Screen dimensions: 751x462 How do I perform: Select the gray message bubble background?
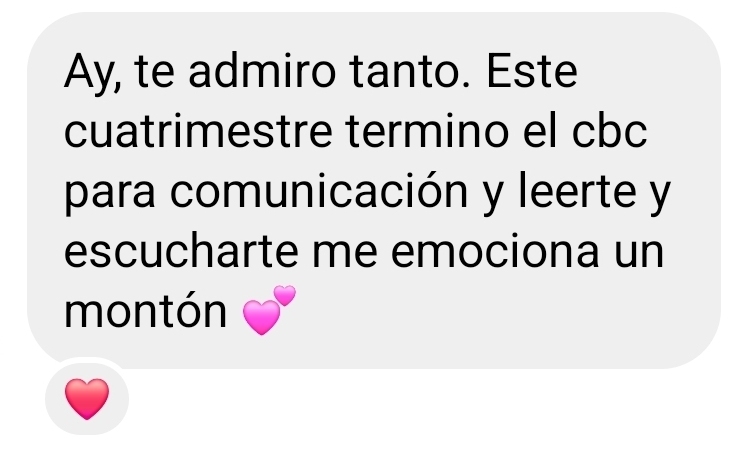coord(374,190)
